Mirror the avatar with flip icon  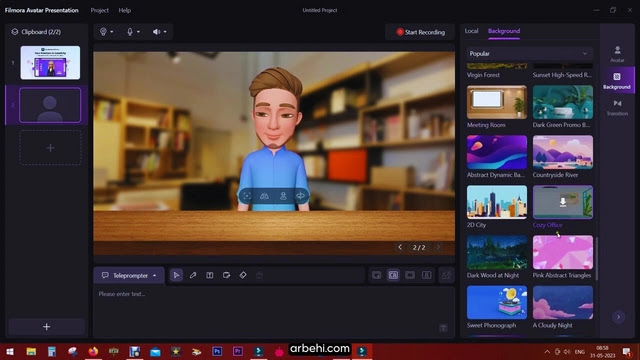pos(264,196)
